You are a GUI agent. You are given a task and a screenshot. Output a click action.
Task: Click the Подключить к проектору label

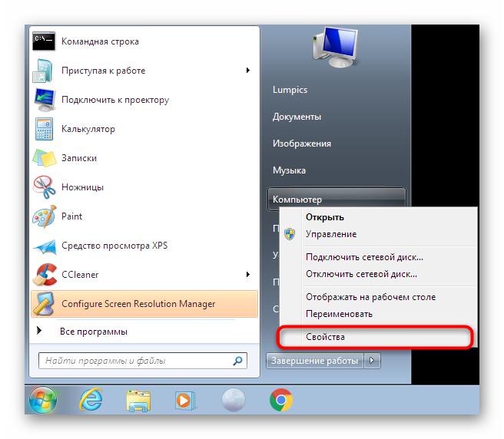click(x=115, y=100)
